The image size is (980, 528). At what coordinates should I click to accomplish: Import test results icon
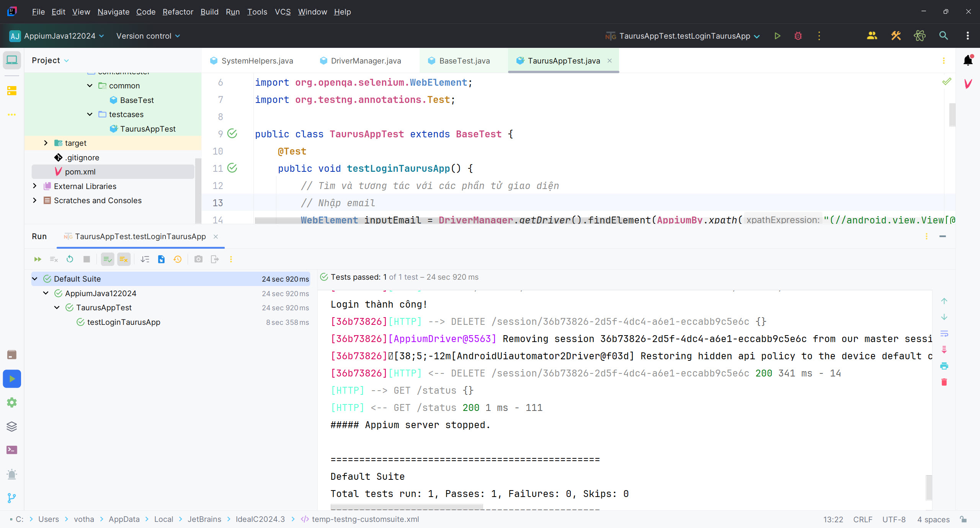(x=161, y=259)
